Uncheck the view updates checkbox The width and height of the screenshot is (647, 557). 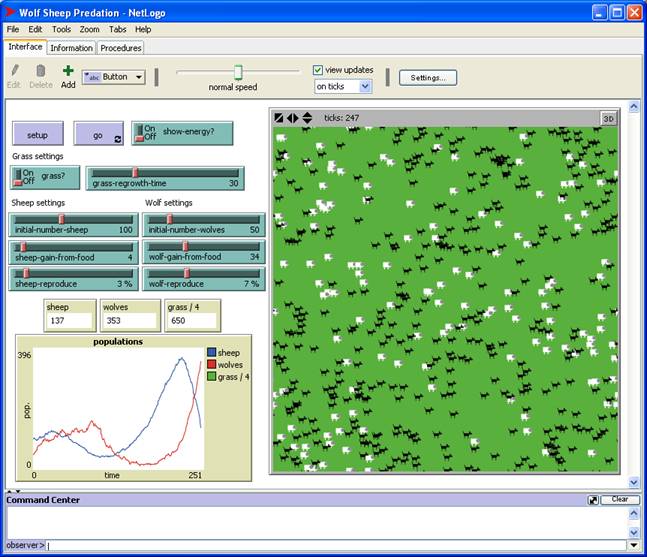point(317,70)
